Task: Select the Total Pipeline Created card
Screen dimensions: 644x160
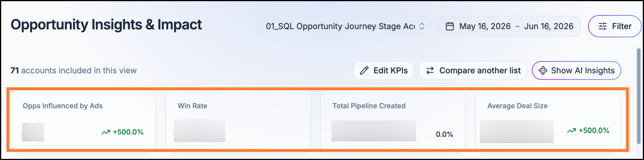Action: coord(393,121)
